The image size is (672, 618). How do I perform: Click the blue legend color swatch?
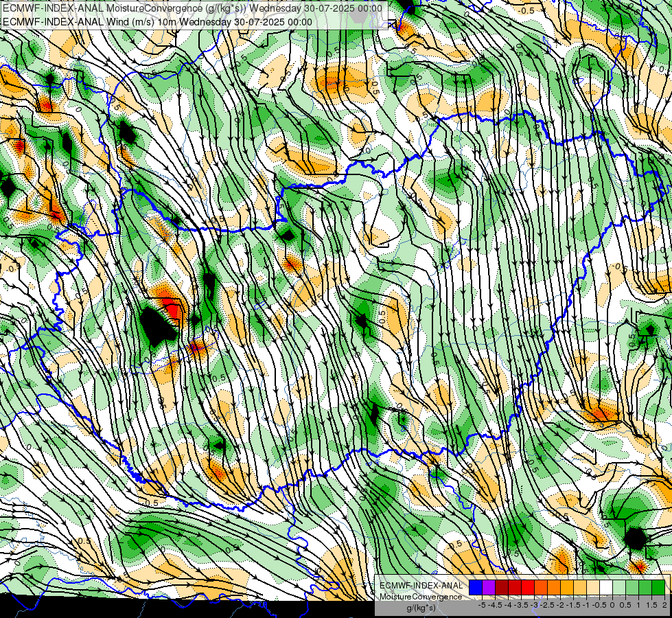coord(476,587)
